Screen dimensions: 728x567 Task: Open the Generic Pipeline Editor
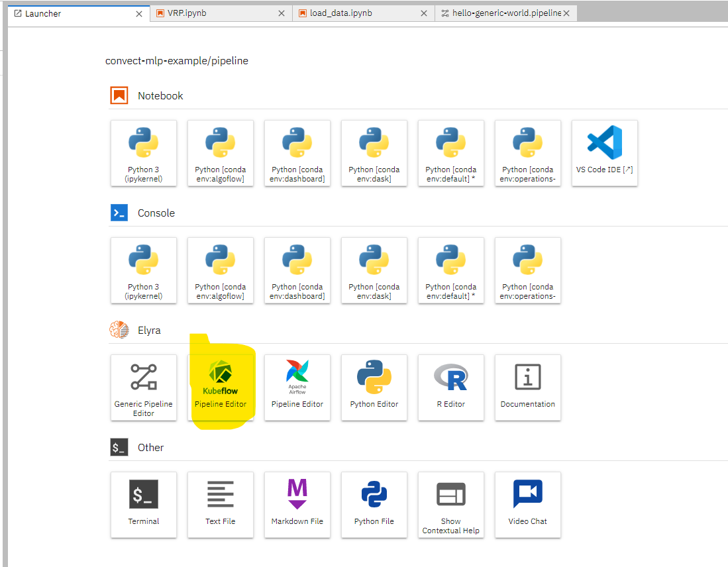pos(144,387)
